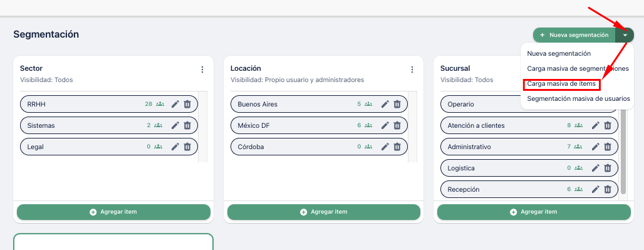Click the Atención a clientes item name

pyautogui.click(x=476, y=125)
